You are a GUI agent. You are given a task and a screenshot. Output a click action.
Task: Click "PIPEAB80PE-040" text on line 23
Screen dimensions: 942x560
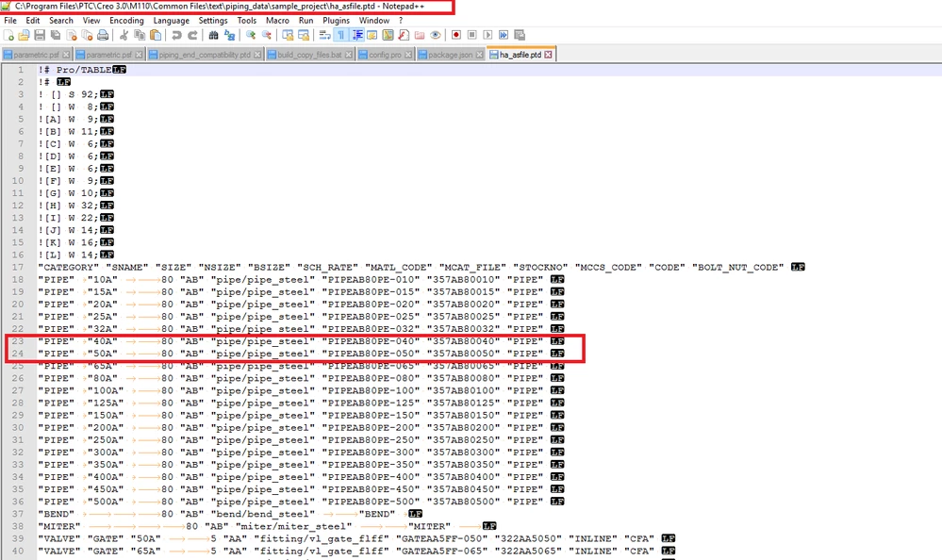coord(371,341)
